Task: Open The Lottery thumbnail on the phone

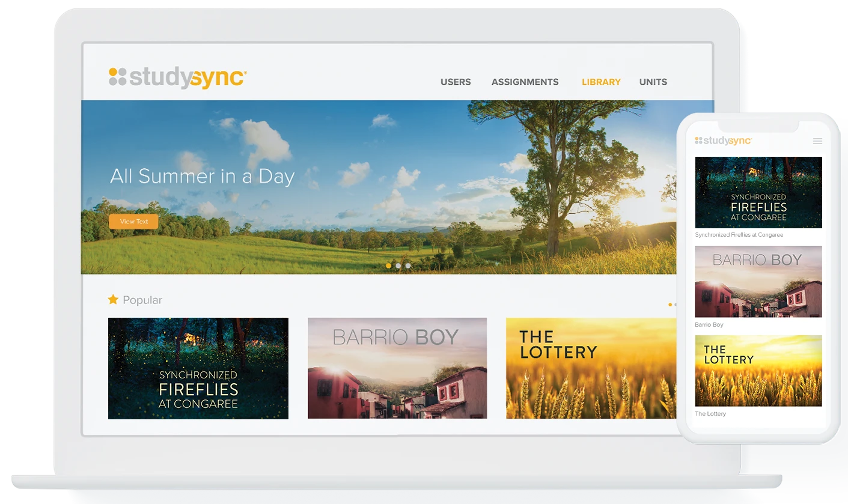Action: point(758,371)
